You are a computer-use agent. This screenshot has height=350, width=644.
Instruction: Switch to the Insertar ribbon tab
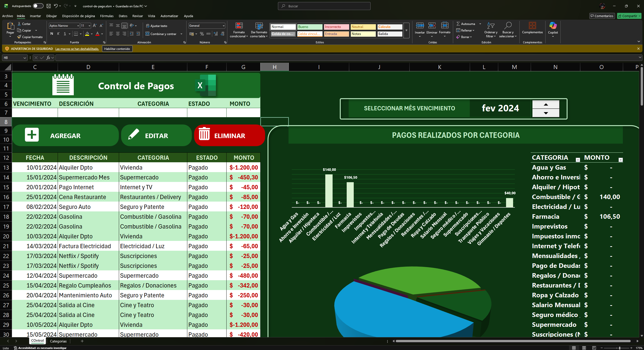point(35,16)
